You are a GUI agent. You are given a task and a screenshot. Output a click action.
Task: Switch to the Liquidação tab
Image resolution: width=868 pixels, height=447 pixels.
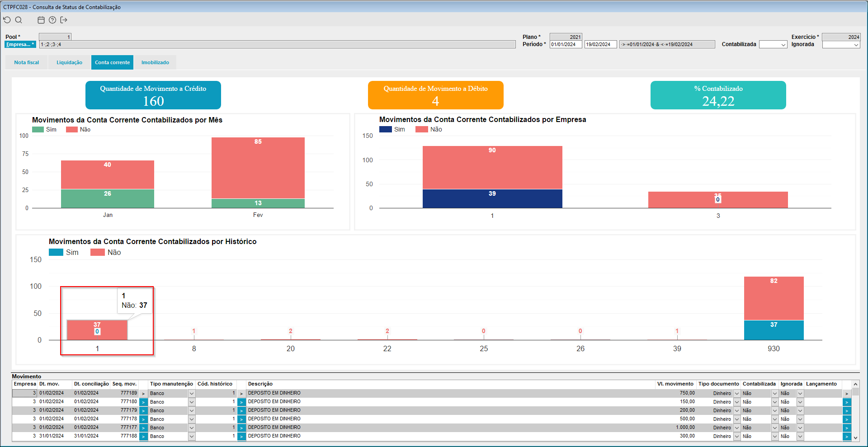point(69,62)
